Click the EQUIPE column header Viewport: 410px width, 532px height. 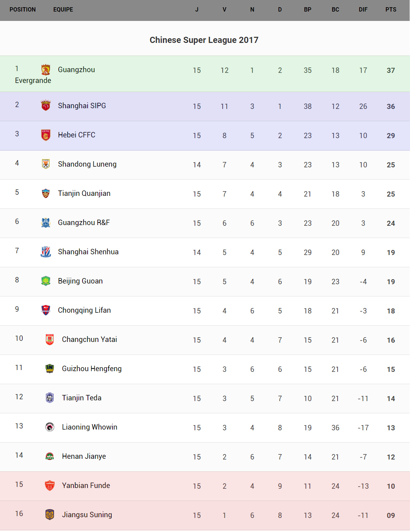pos(63,10)
